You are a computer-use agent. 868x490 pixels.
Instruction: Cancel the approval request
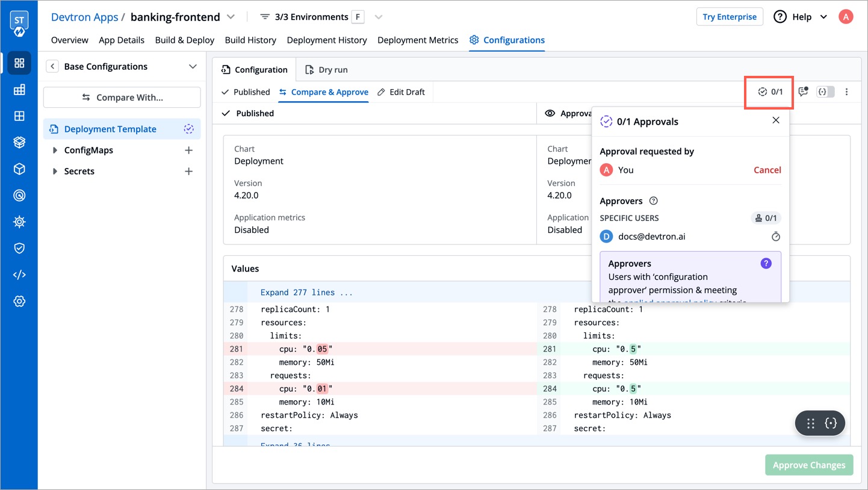click(x=767, y=170)
